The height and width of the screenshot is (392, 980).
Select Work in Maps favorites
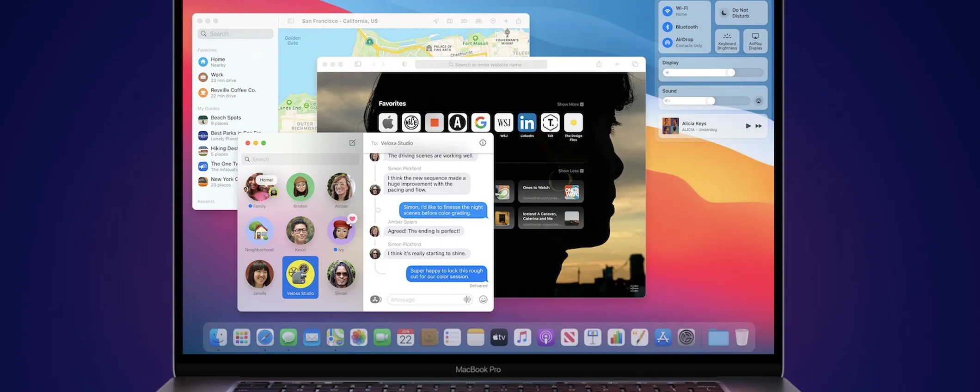pyautogui.click(x=235, y=77)
